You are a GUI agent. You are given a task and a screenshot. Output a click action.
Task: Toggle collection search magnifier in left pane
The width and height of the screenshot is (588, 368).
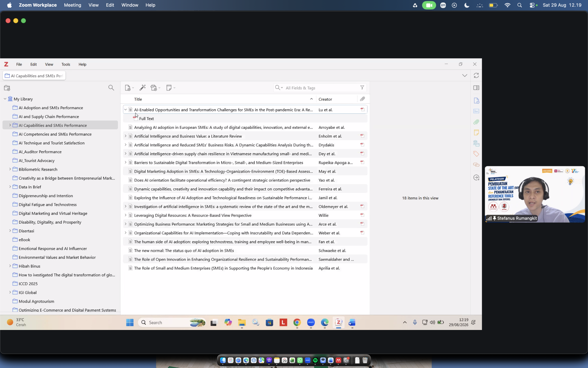click(111, 88)
